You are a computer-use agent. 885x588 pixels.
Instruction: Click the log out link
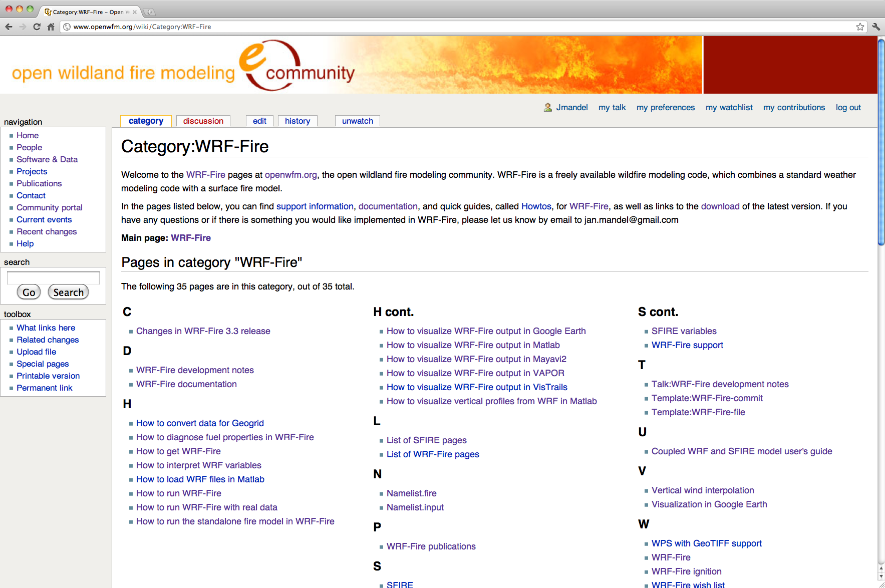pyautogui.click(x=848, y=107)
